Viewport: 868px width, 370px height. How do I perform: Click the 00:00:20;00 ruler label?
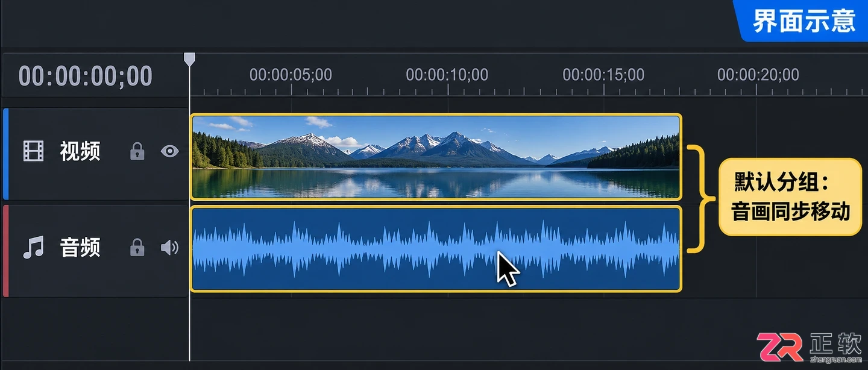tap(758, 75)
